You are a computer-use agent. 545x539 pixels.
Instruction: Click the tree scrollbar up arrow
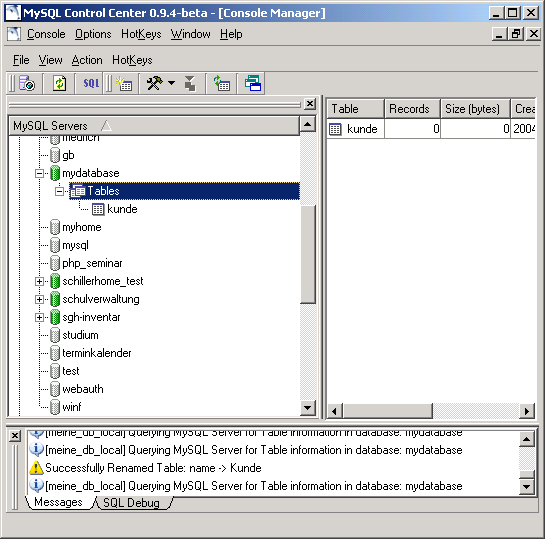[x=308, y=124]
